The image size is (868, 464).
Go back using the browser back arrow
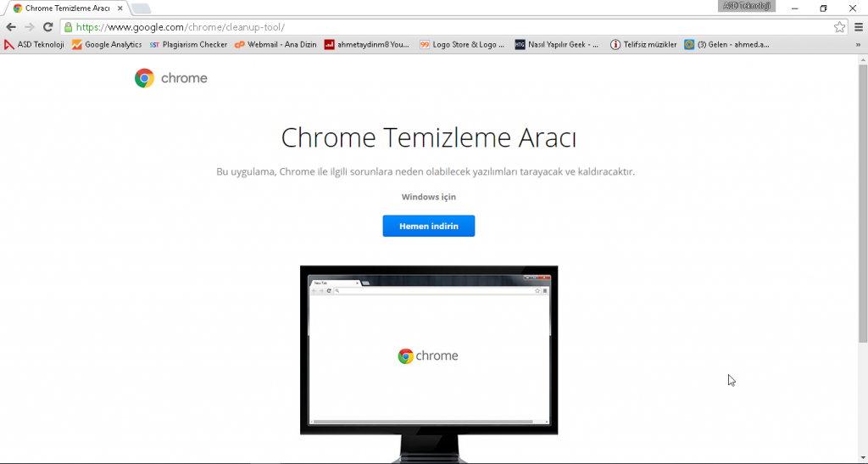point(10,27)
